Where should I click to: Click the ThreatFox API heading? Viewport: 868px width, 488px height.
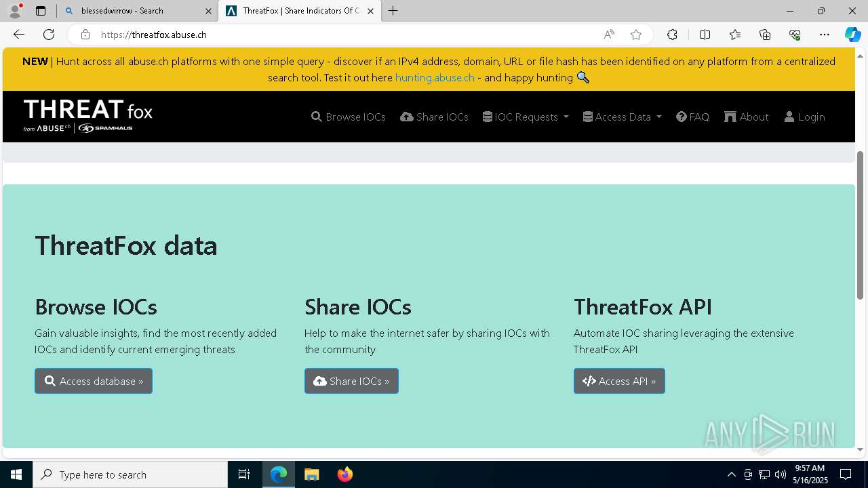(x=643, y=307)
